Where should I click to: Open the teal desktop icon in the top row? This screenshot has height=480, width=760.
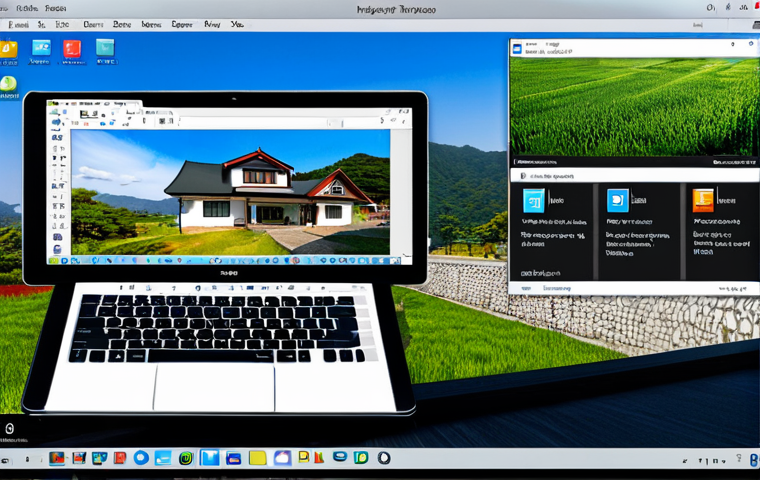[105, 48]
